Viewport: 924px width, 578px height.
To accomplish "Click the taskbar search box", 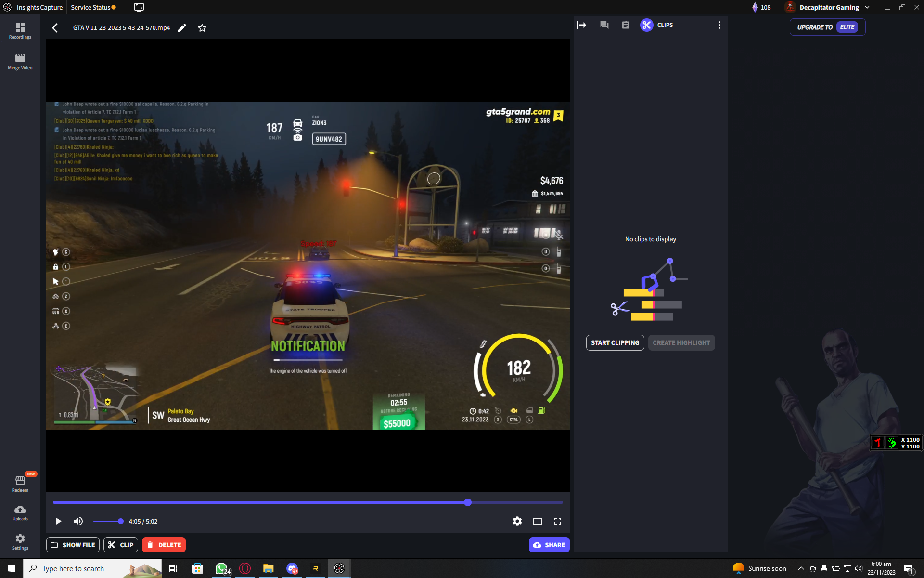I will point(92,568).
